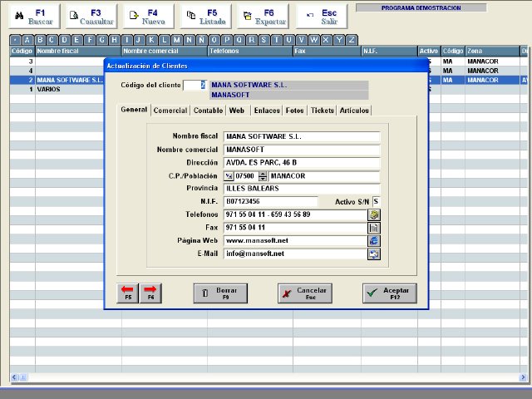Image resolution: width=532 pixels, height=399 pixels.
Task: Click the Zona column header
Action: (492, 51)
